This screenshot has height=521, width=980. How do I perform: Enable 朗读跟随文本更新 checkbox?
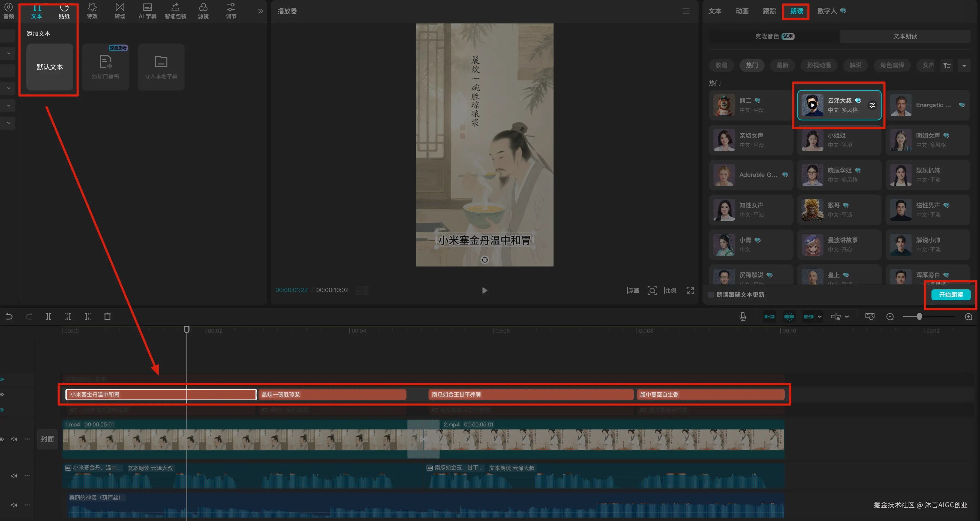[711, 295]
